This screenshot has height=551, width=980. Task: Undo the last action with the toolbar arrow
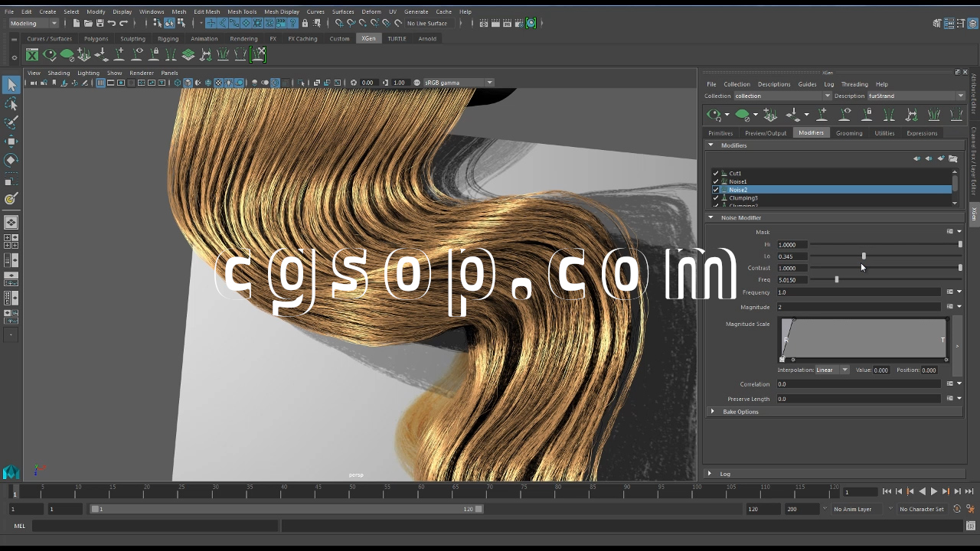tap(112, 23)
